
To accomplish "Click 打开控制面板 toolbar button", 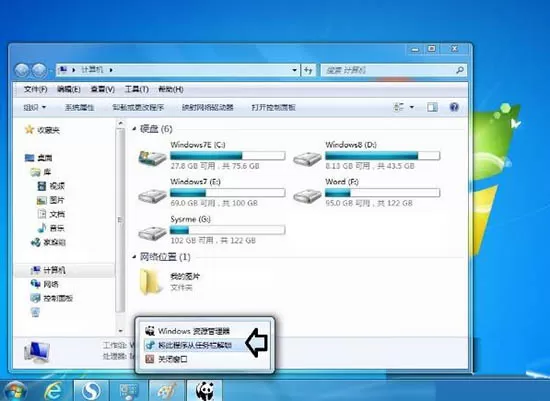I will pyautogui.click(x=273, y=107).
